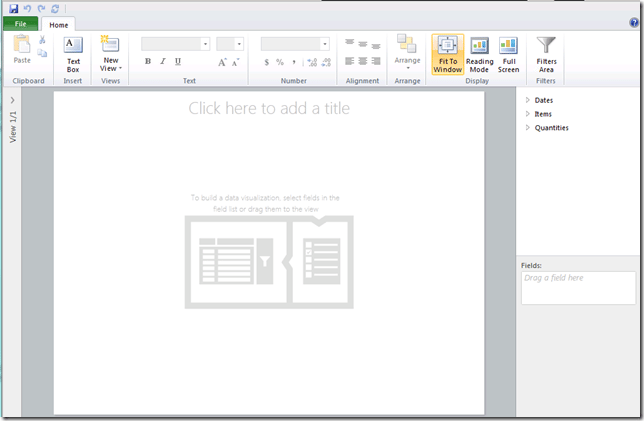Insert a Text Box
This screenshot has height=421, width=644.
point(73,53)
